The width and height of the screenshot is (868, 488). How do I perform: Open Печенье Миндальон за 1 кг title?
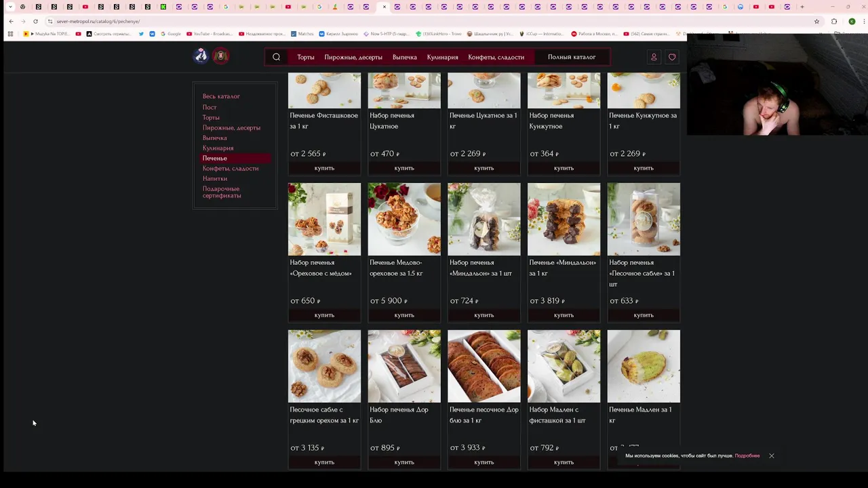pyautogui.click(x=563, y=268)
